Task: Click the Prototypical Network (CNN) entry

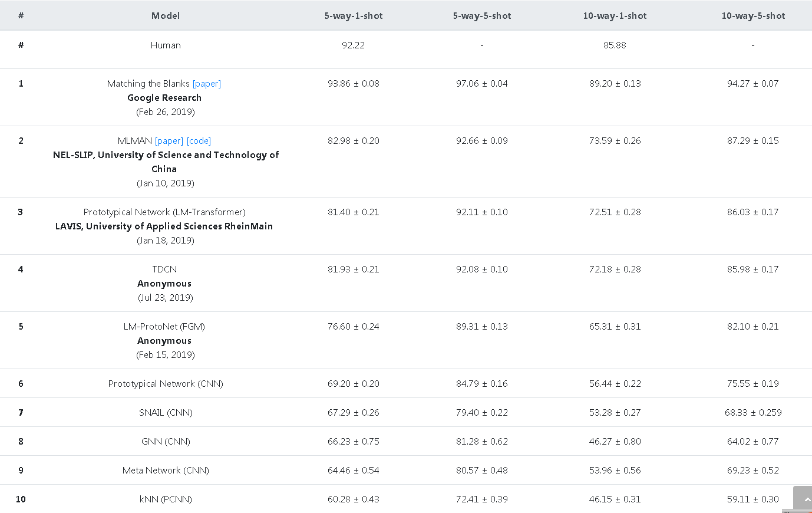Action: [x=166, y=383]
